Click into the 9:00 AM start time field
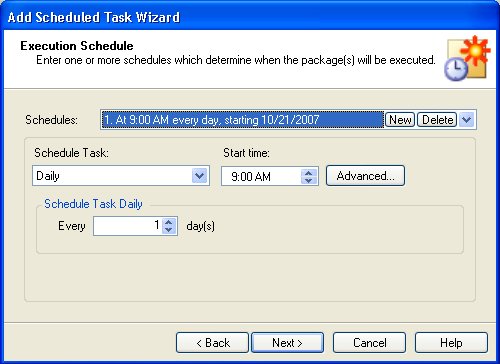 pos(261,176)
